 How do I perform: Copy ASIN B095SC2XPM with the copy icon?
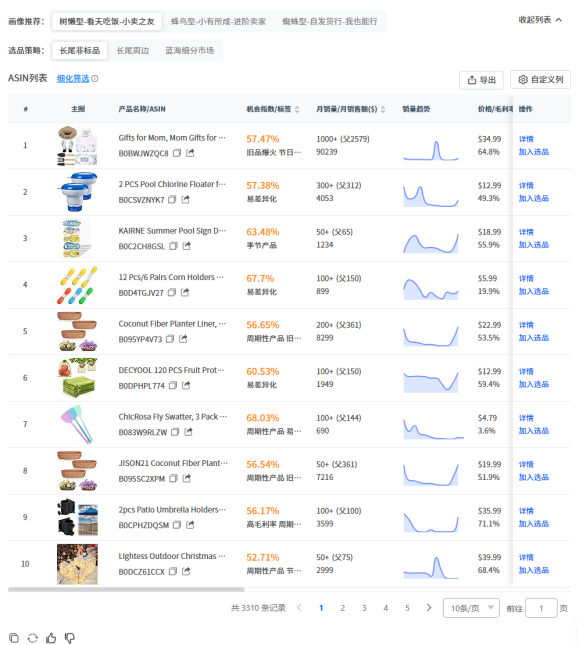(x=174, y=478)
